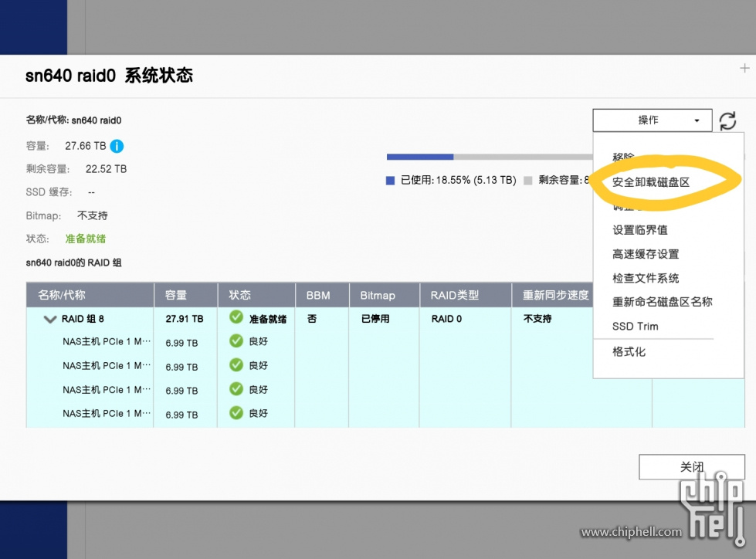The width and height of the screenshot is (756, 559).
Task: Click SSD Trim in the menu
Action: [635, 327]
